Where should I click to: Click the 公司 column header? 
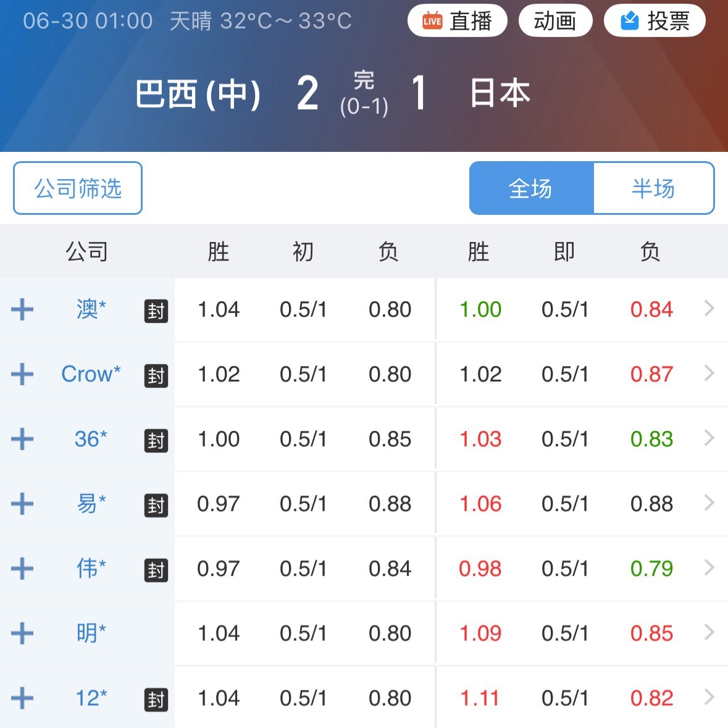point(87,251)
